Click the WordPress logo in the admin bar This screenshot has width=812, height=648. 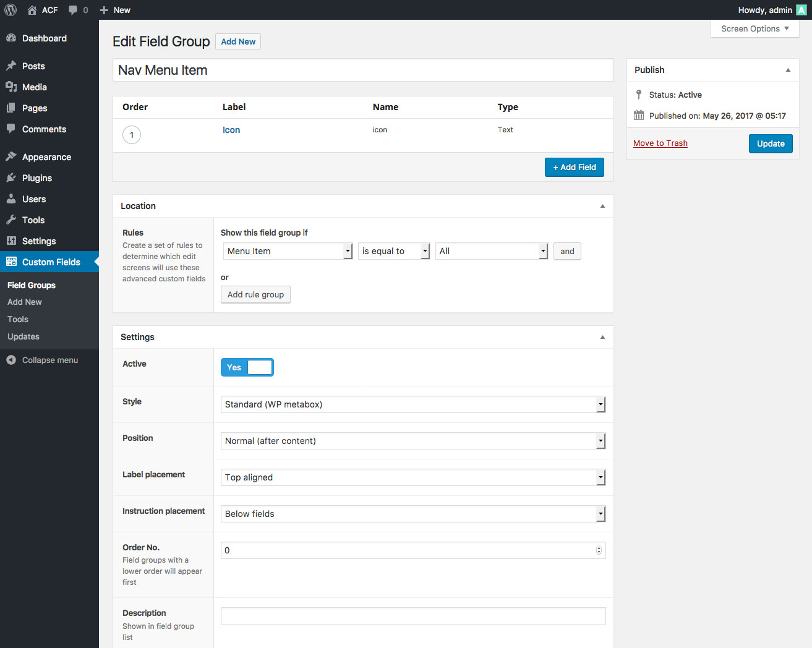10,9
